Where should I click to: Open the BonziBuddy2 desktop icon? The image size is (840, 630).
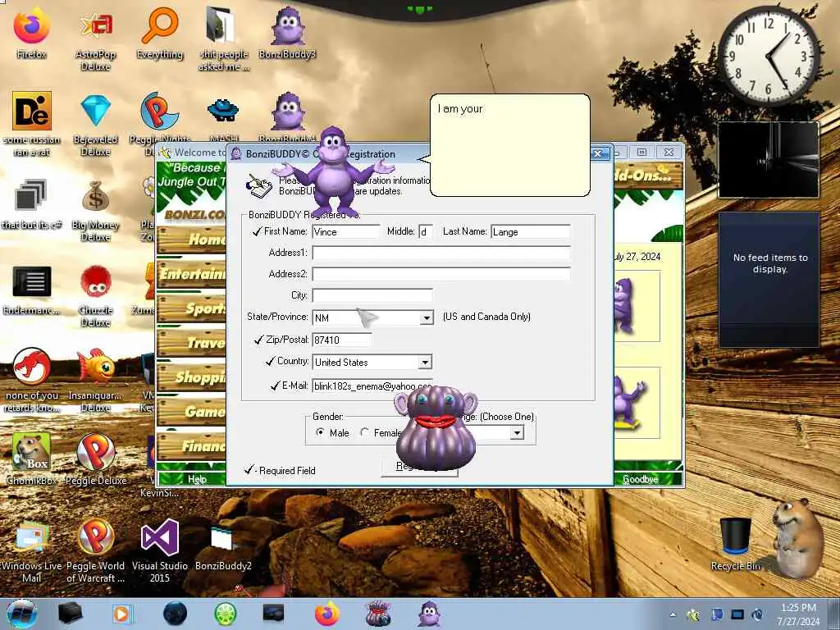coord(223,546)
